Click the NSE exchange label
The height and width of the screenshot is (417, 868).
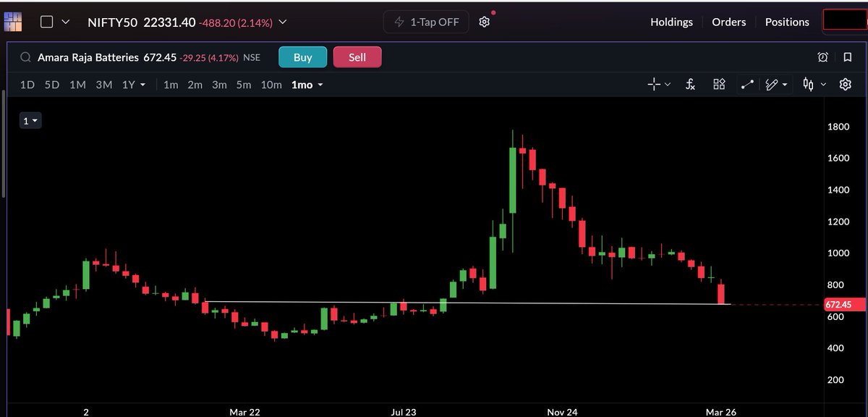click(x=252, y=57)
